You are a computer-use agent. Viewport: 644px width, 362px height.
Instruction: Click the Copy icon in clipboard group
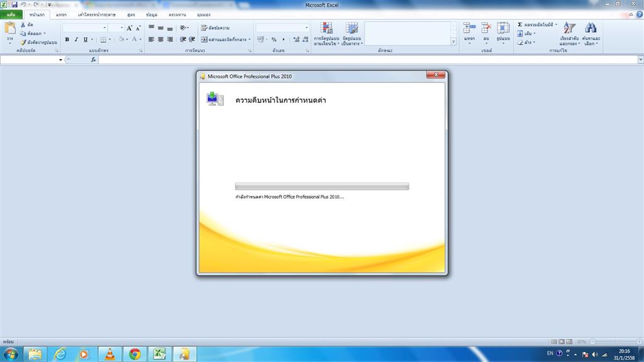(23, 33)
